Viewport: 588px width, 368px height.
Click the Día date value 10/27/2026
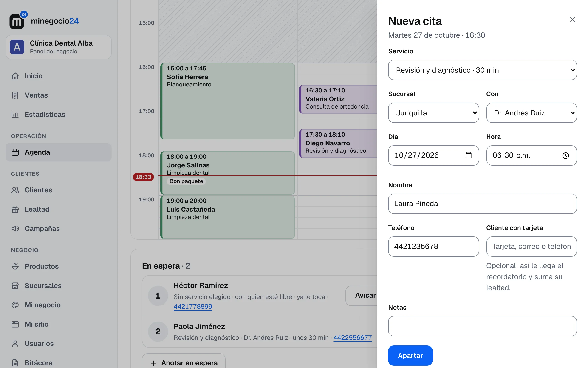[x=416, y=155]
